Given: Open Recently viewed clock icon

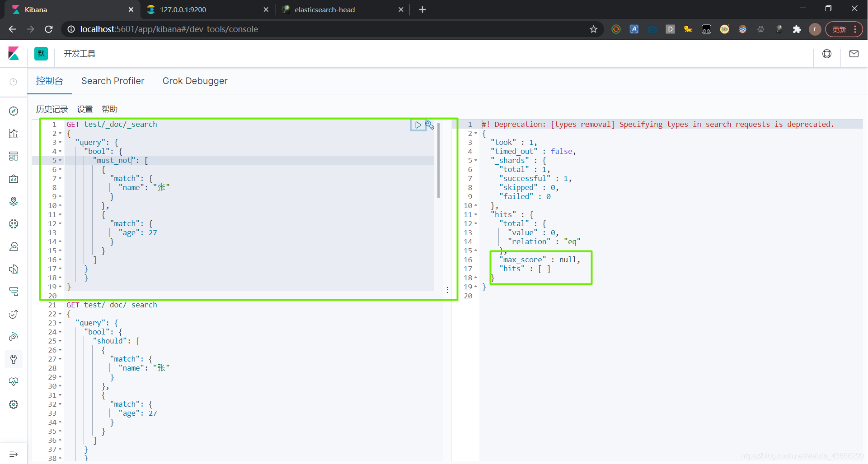Looking at the screenshot, I should point(14,82).
